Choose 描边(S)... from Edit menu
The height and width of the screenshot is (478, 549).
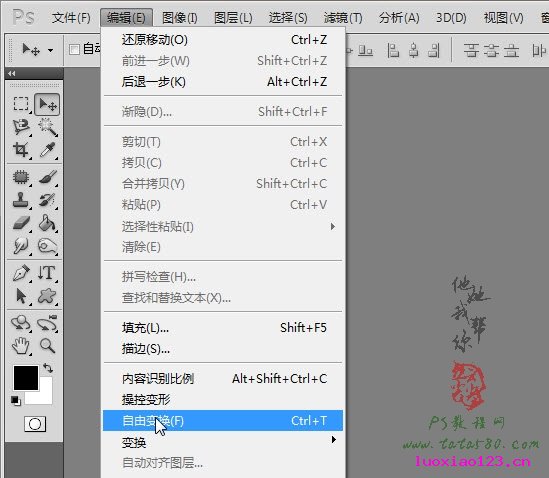[x=223, y=349]
